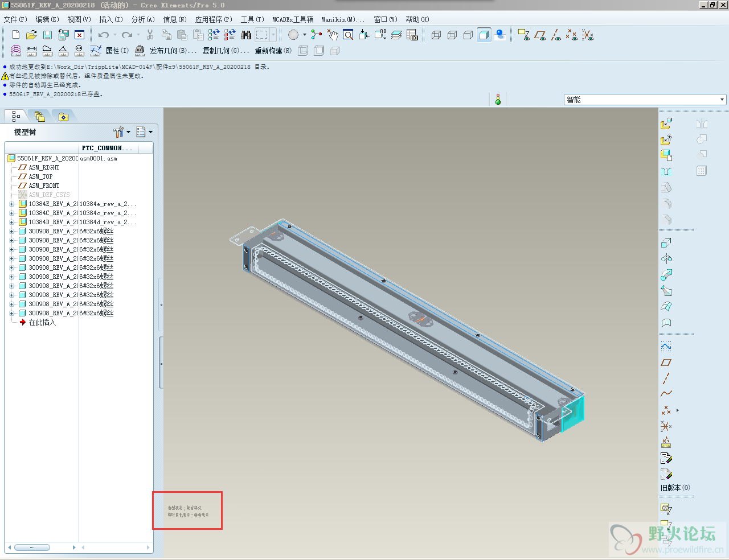Expand the 10384D_REV_A tree node
729x560 pixels.
coord(12,222)
